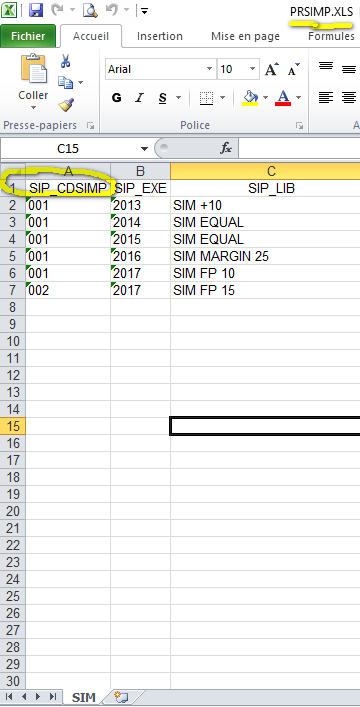Click the Arial font name box
This screenshot has height=707, width=360.
pyautogui.click(x=155, y=69)
